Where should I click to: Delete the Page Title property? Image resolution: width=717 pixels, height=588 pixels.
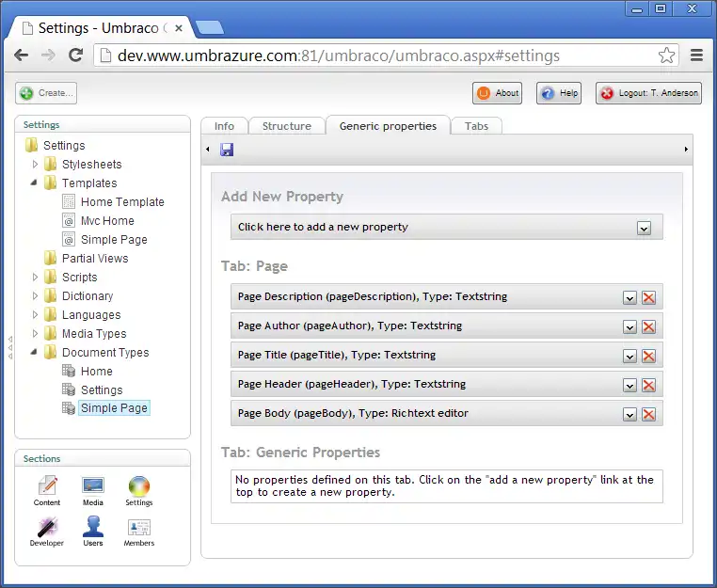pos(648,357)
